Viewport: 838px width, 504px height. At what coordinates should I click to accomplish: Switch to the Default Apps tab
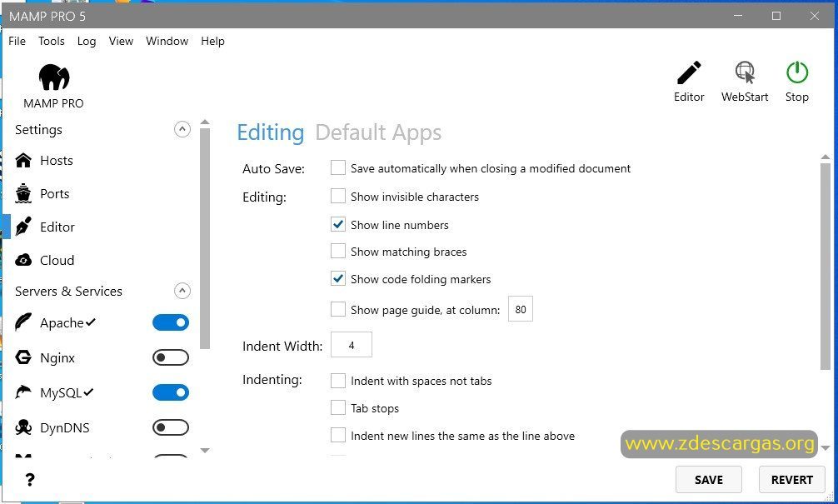pyautogui.click(x=378, y=132)
